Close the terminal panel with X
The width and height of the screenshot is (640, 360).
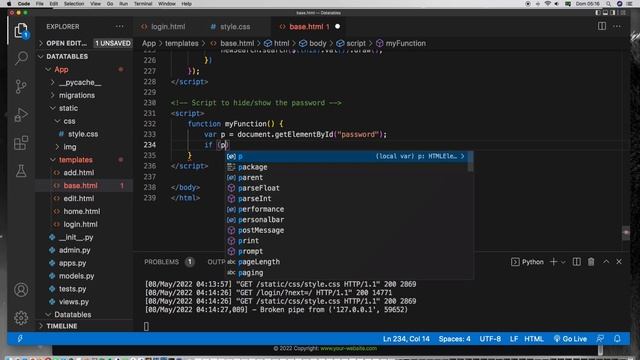click(619, 262)
